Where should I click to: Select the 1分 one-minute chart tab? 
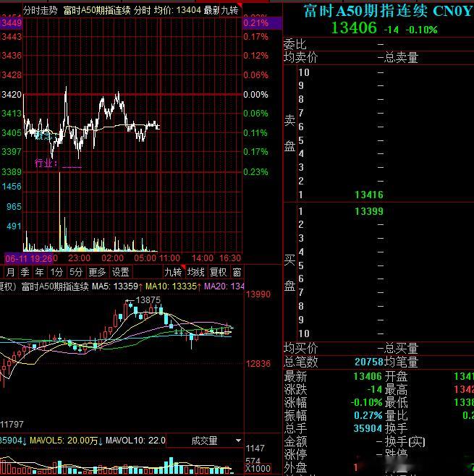[x=56, y=272]
